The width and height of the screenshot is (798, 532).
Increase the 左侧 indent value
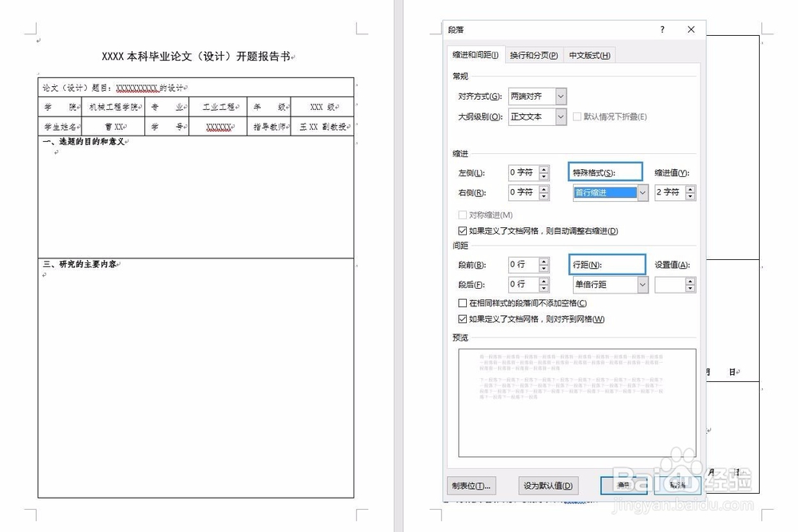point(544,169)
